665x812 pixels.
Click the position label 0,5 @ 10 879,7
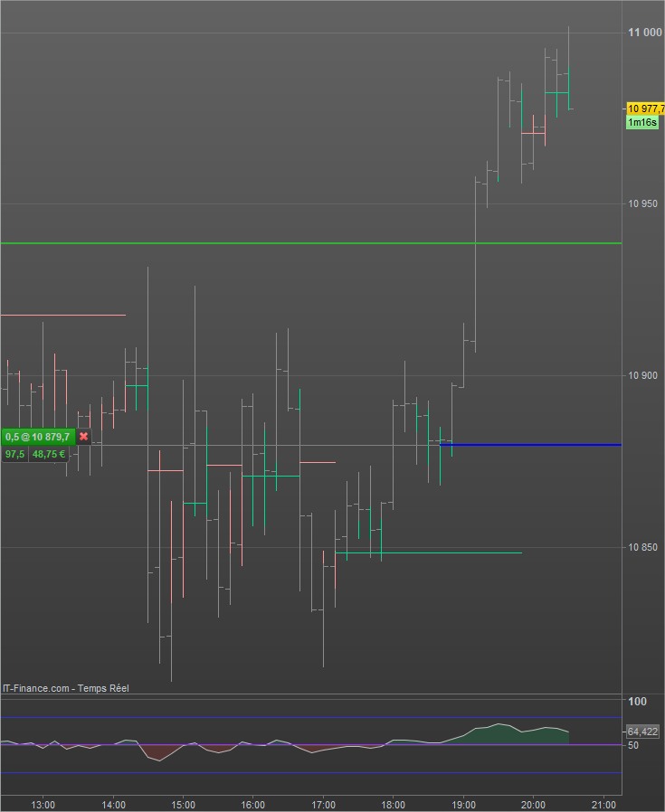coord(38,437)
